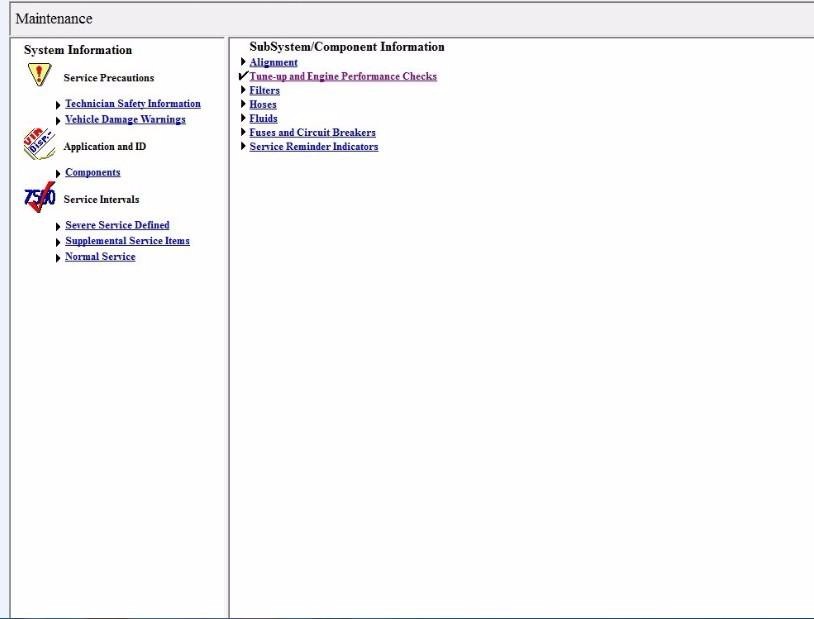Click the Service Intervals 7500 checkmark icon
The height and width of the screenshot is (619, 814).
pos(39,198)
